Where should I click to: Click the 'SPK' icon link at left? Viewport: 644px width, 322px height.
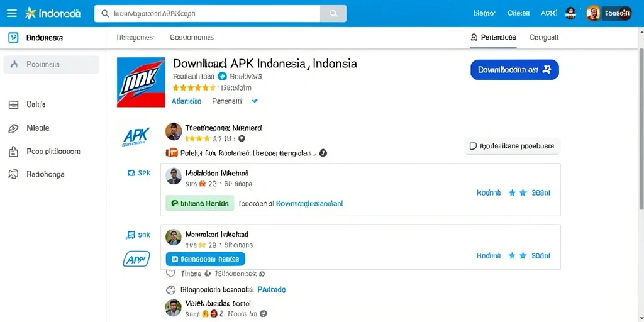coord(139,174)
